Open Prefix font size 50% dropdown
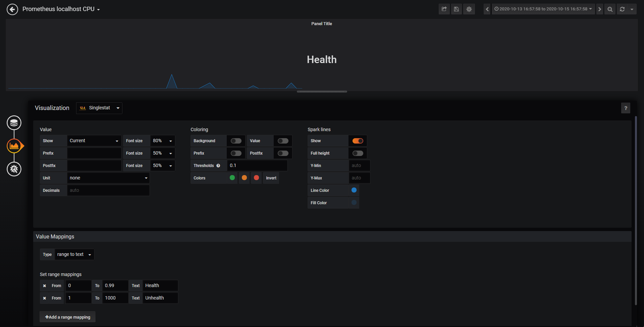The height and width of the screenshot is (327, 644). click(163, 153)
